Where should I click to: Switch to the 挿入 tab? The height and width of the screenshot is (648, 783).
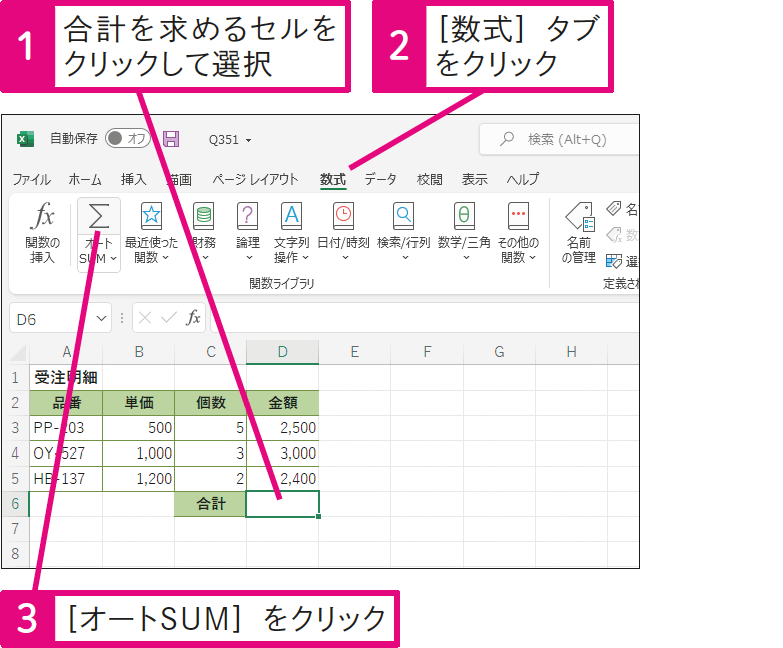(x=133, y=179)
